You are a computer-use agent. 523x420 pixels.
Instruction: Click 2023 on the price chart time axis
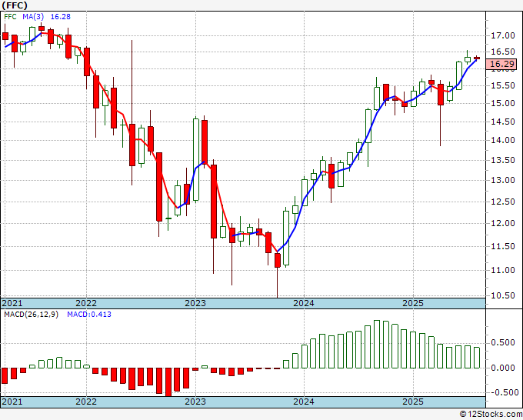tap(195, 303)
